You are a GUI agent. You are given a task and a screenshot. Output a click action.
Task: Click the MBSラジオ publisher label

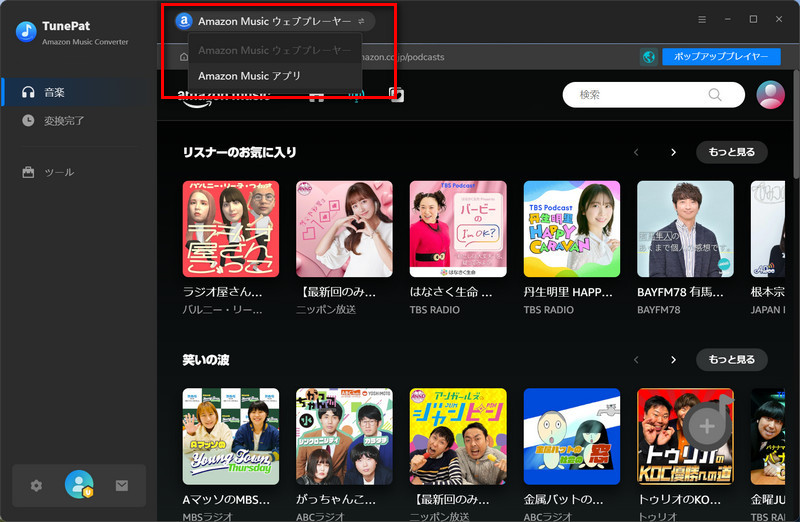(x=208, y=517)
